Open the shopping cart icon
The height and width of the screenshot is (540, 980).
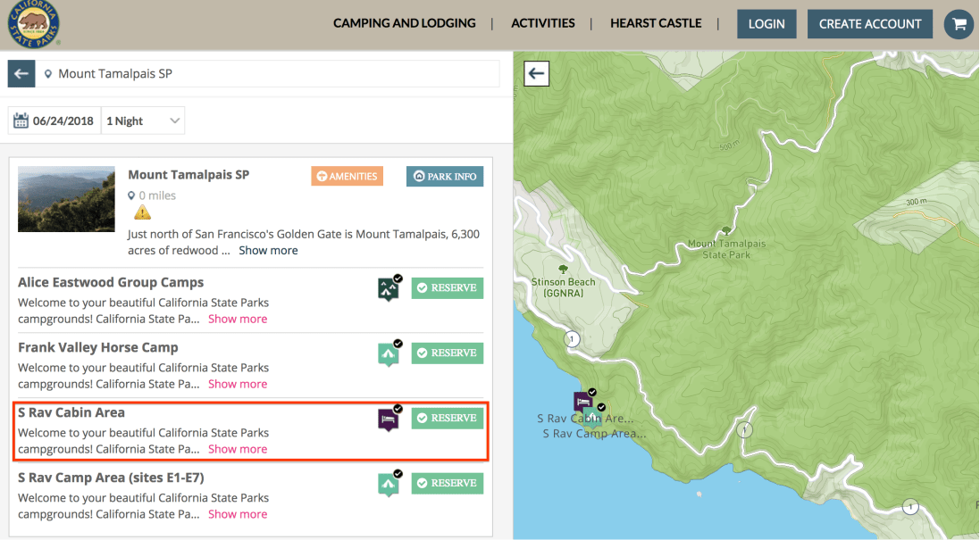[x=959, y=24]
